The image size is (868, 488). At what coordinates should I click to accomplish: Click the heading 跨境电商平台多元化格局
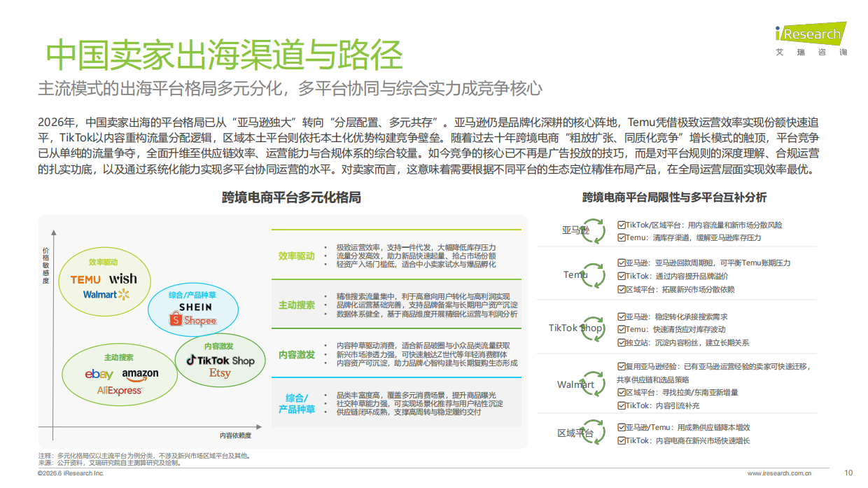tap(290, 197)
